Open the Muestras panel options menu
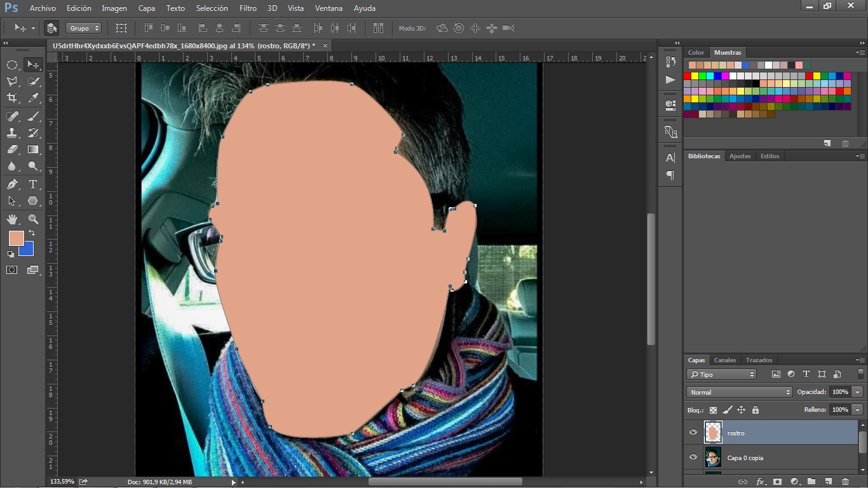This screenshot has width=868, height=488. coord(860,53)
